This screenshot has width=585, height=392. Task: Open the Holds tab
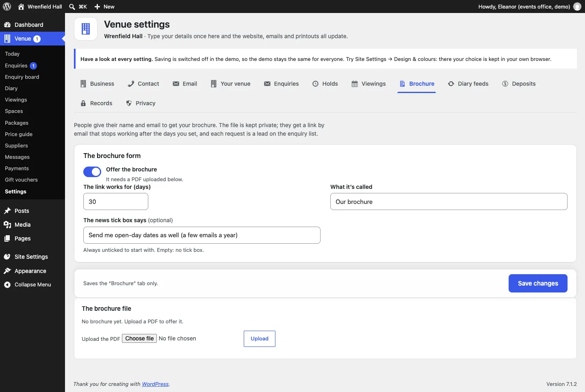pos(325,84)
